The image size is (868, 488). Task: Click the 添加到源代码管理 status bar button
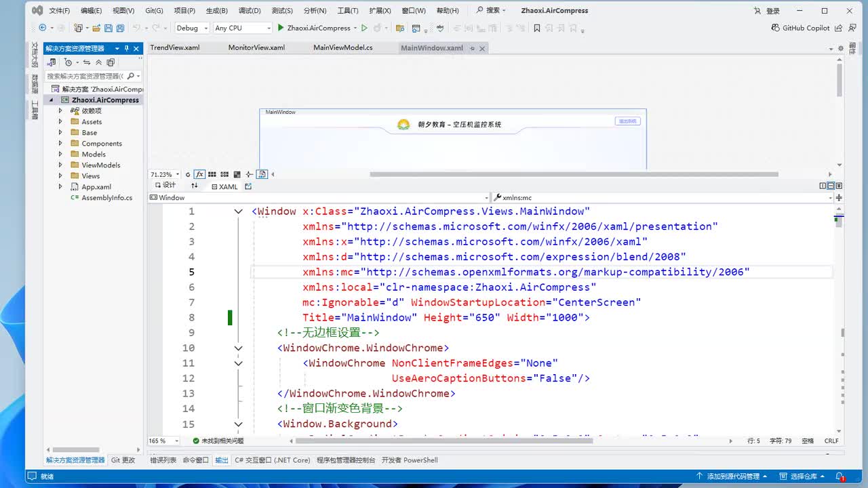(732, 476)
